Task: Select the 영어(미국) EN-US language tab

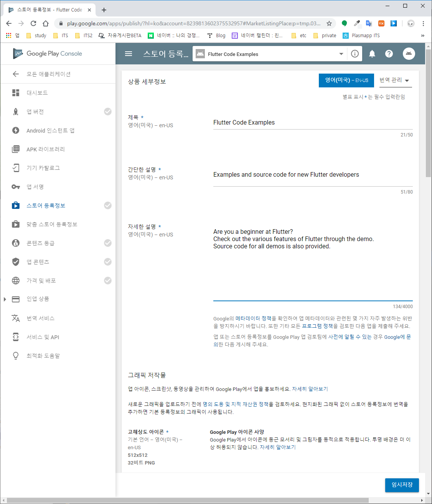Action: [x=346, y=80]
